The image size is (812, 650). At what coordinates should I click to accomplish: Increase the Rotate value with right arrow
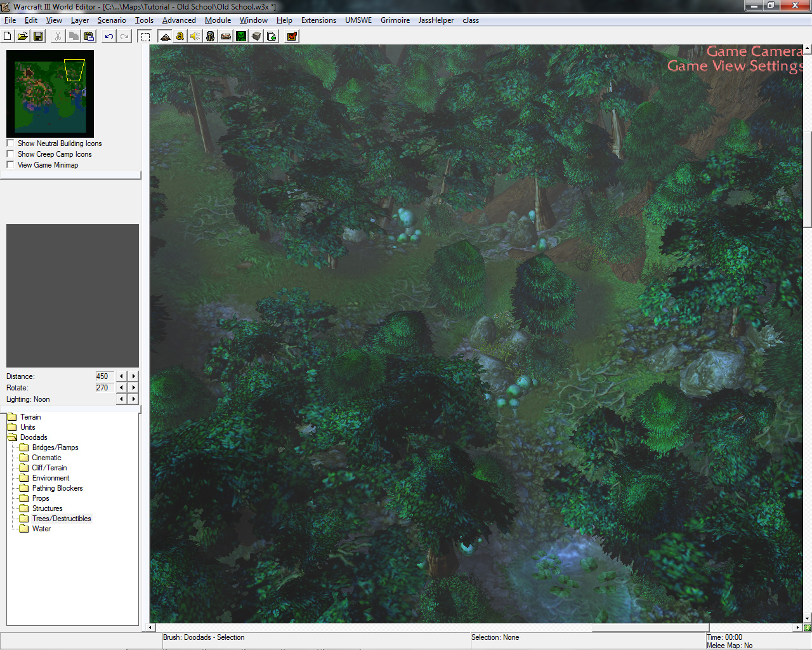[133, 388]
